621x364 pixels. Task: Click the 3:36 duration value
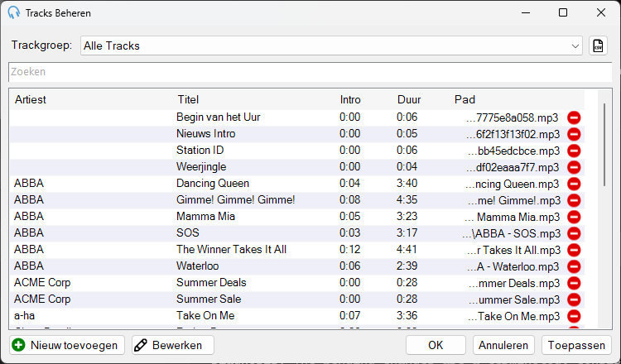pyautogui.click(x=407, y=316)
